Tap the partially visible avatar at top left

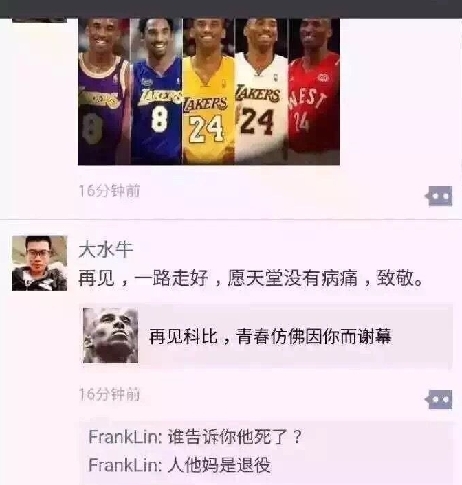(x=39, y=20)
